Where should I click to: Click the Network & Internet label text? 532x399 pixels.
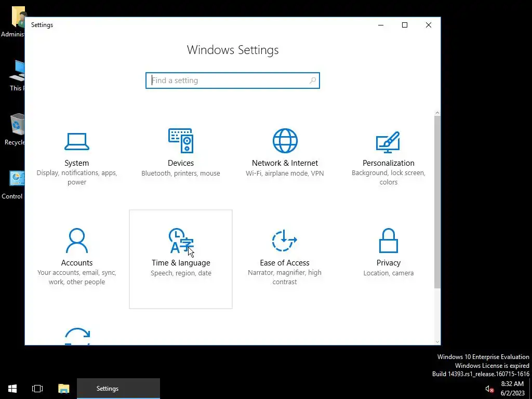(x=285, y=163)
